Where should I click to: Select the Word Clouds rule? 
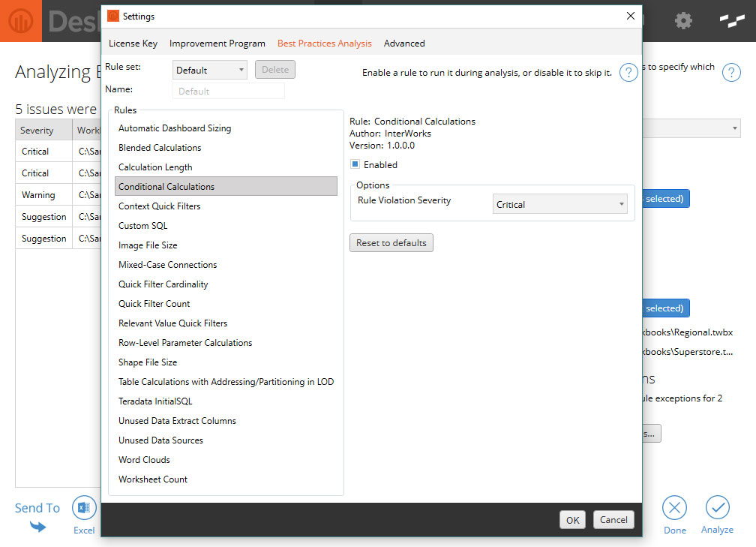(144, 460)
